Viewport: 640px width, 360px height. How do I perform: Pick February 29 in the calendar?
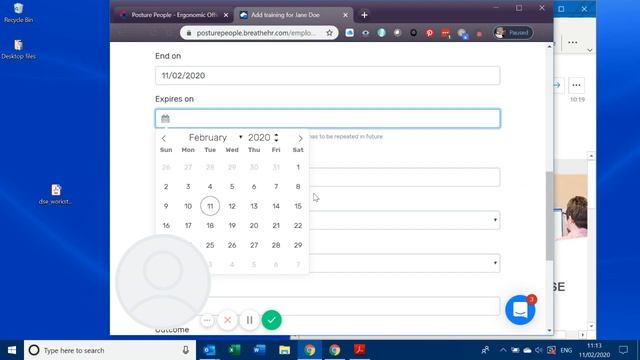(298, 245)
